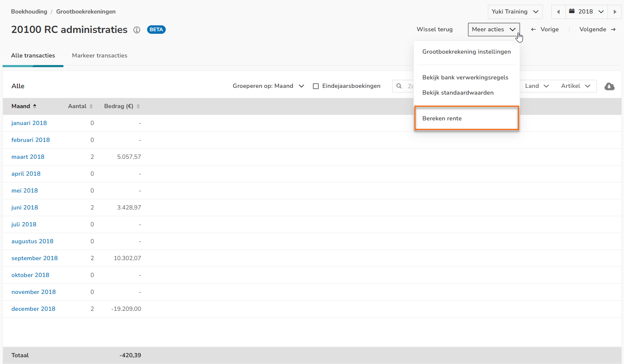Open juni 2018 transactions

pyautogui.click(x=25, y=207)
